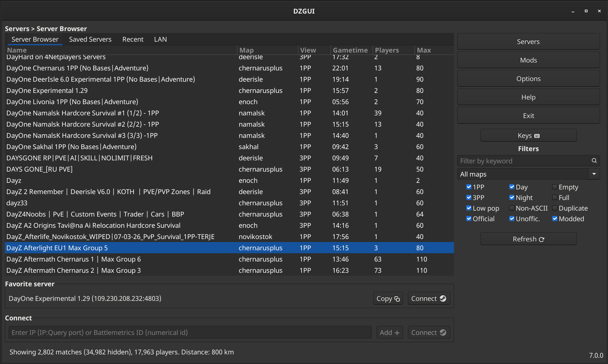Select DayZ Aftermath Chernarus 1 row
Screen dimensions: 608x364
click(229, 259)
